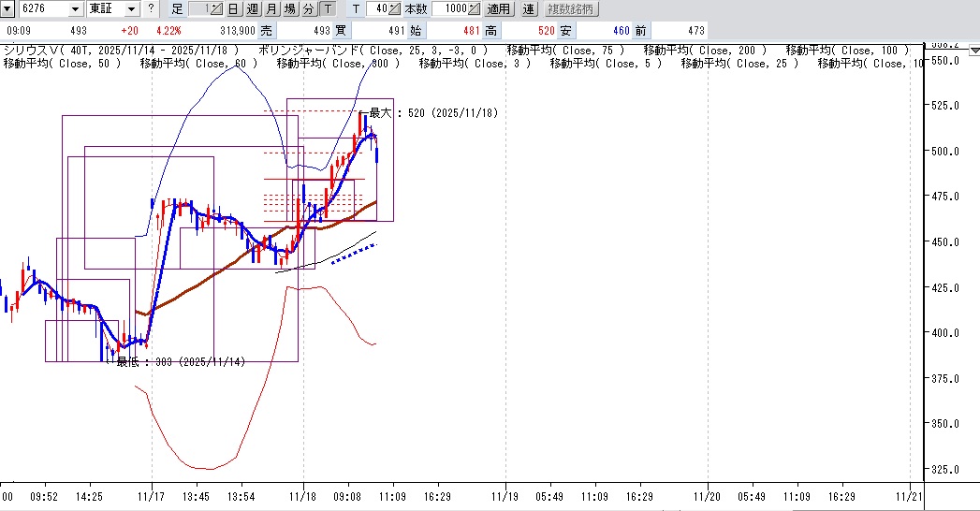The width and height of the screenshot is (980, 511).
Task: Click the bar count field showing 1
Action: point(200,8)
